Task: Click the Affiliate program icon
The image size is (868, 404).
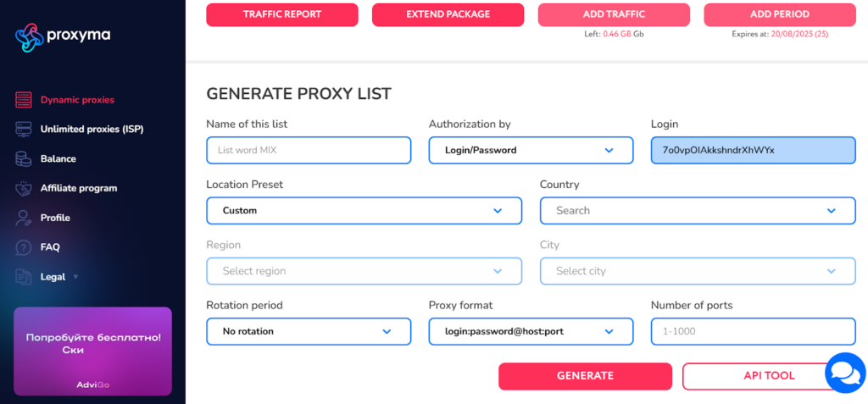Action: click(x=24, y=188)
